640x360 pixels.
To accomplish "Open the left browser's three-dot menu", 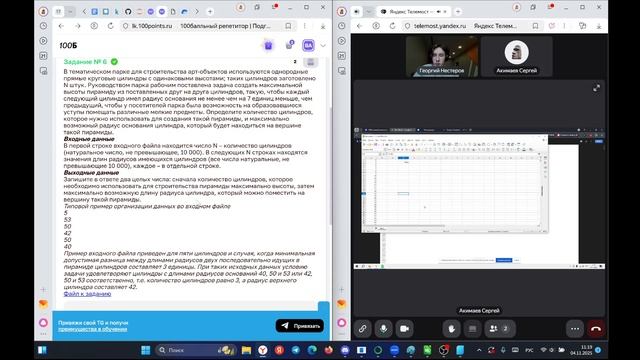I will [x=304, y=26].
